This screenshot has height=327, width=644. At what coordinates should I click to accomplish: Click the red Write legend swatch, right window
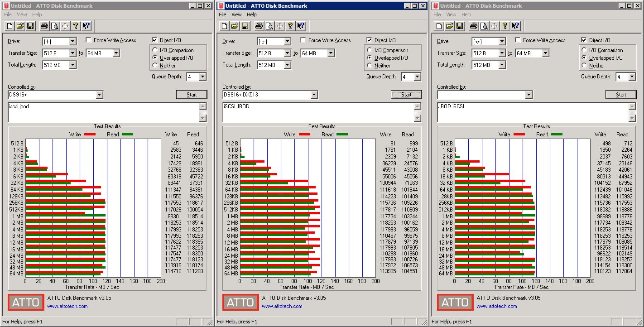tap(519, 135)
